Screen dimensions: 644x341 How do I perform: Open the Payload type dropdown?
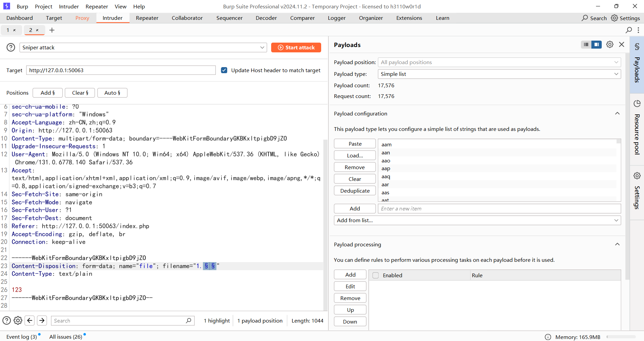499,74
